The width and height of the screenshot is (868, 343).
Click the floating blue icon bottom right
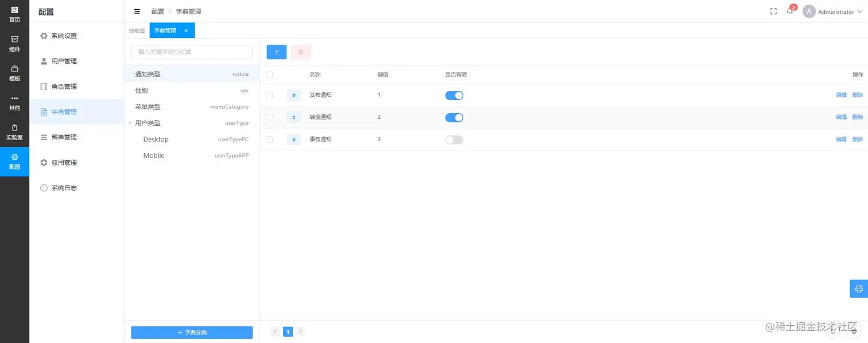click(x=859, y=288)
